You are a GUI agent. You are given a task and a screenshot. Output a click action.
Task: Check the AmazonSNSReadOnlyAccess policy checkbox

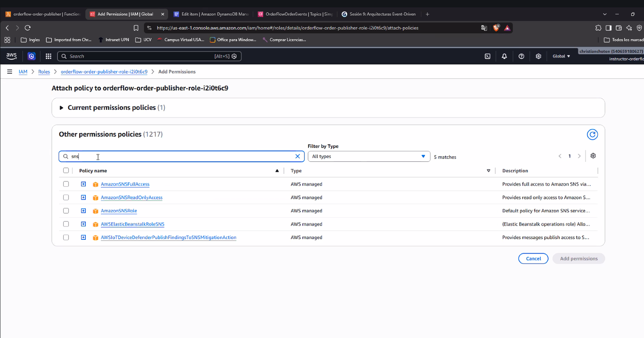click(x=66, y=198)
